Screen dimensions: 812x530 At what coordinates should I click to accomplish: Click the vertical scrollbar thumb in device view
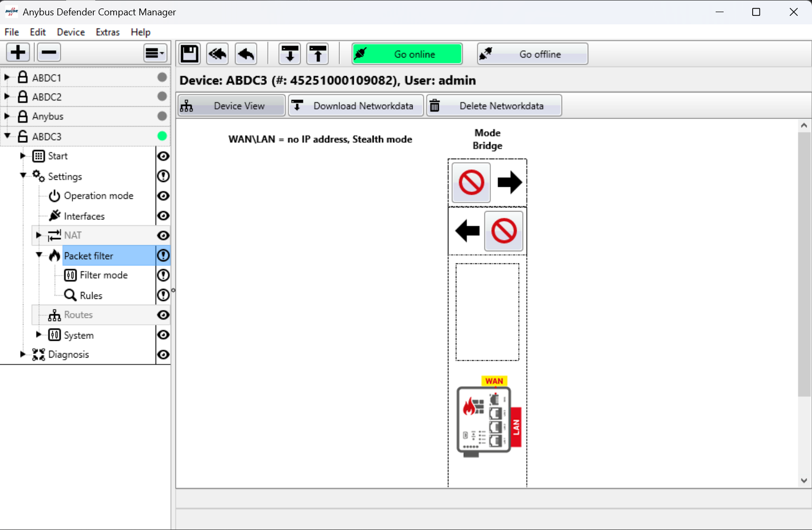[x=804, y=264]
